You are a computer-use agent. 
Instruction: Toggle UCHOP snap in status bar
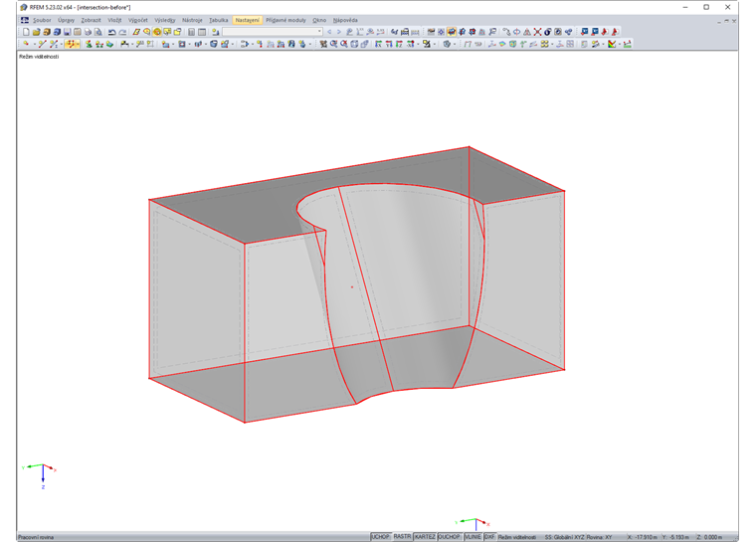point(380,537)
